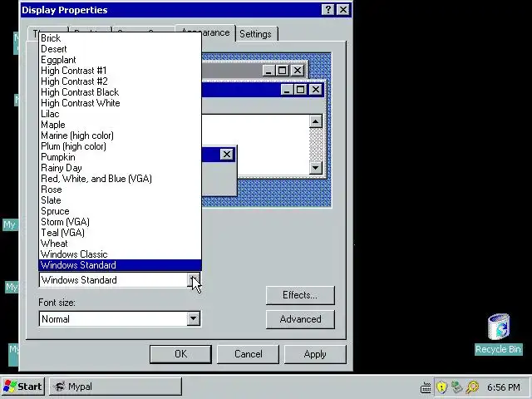Image resolution: width=532 pixels, height=399 pixels.
Task: Pick the Rainy Day scheme
Action: pyautogui.click(x=120, y=168)
